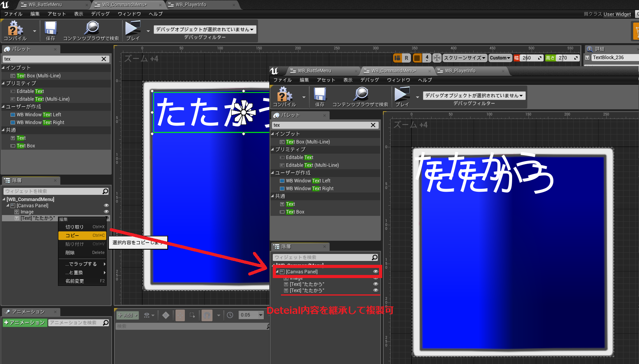Toggle the transform tool button in the animation toolbar
This screenshot has width=639, height=364.
[x=180, y=315]
